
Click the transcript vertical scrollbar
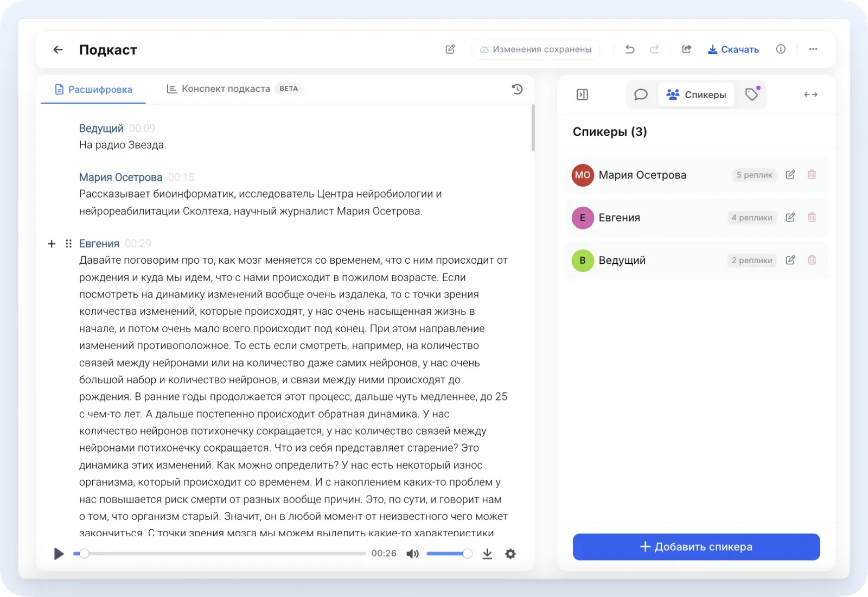(533, 128)
